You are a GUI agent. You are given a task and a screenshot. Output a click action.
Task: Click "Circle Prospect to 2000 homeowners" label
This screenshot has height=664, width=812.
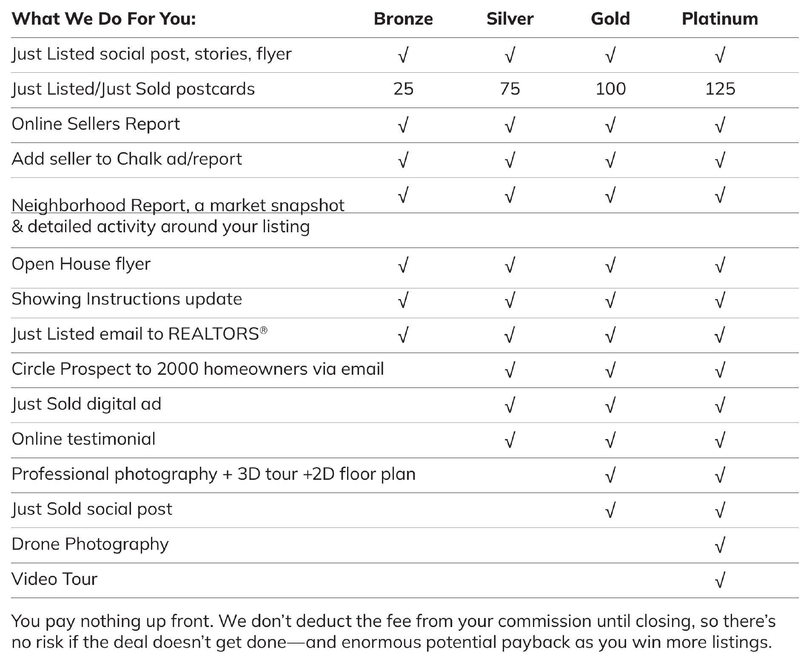(x=197, y=369)
